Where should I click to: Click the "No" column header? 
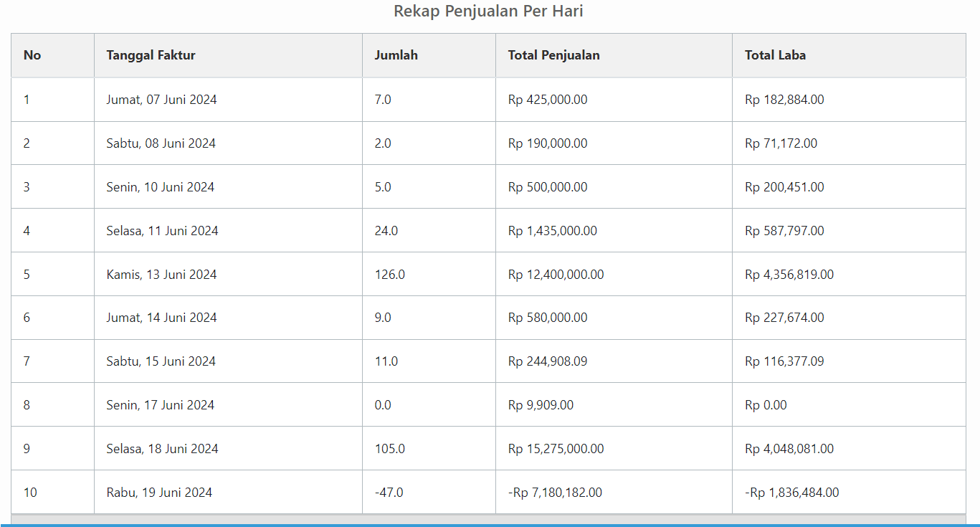click(x=32, y=55)
